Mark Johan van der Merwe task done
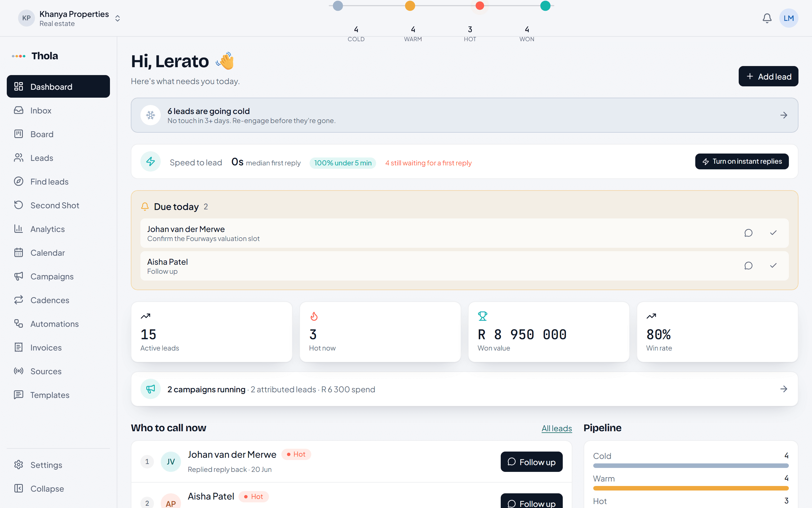The height and width of the screenshot is (508, 812). 773,233
